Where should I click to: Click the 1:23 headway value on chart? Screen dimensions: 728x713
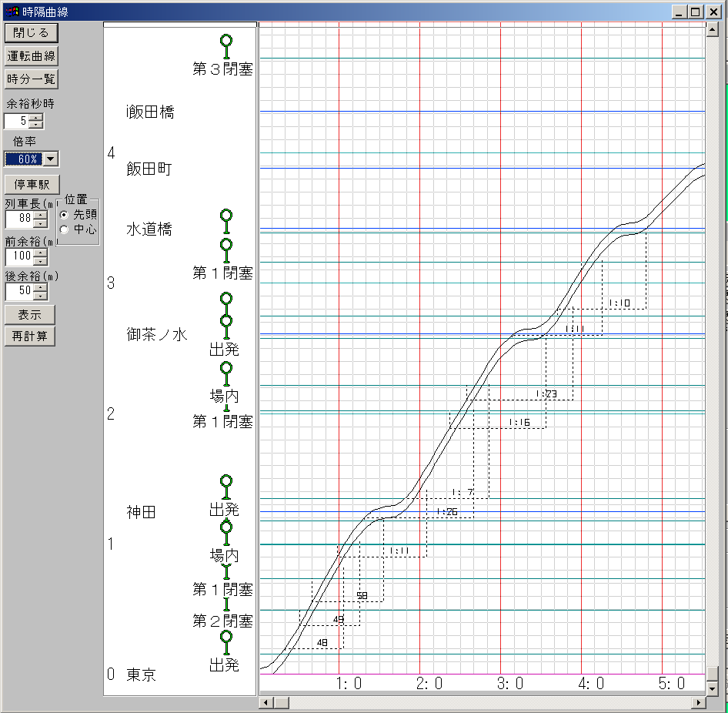tap(546, 394)
